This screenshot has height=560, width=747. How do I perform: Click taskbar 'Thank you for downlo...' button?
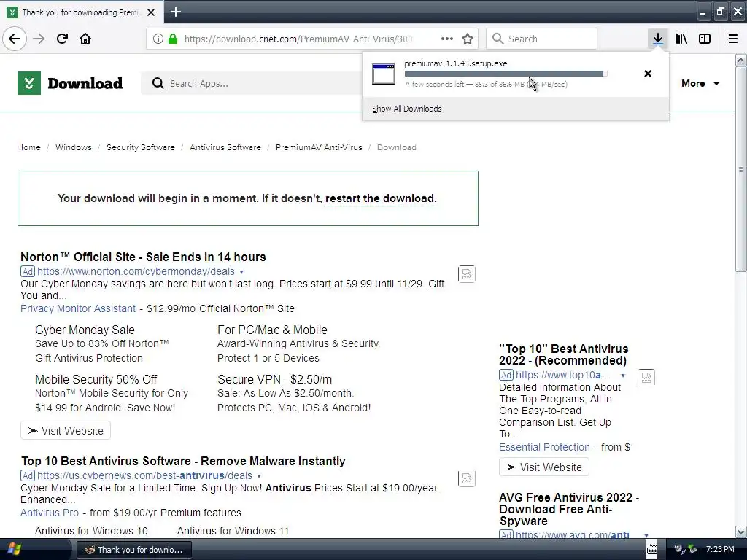pyautogui.click(x=134, y=550)
